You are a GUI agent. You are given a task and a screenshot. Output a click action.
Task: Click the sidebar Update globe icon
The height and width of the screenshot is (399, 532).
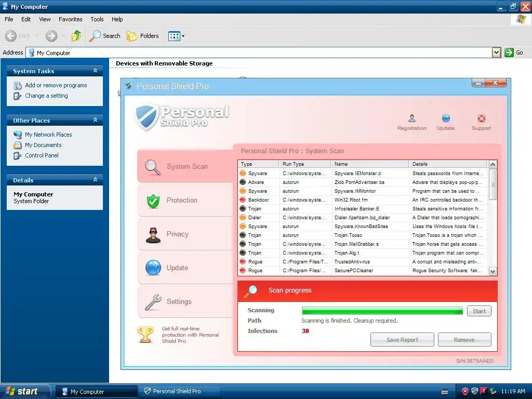pyautogui.click(x=153, y=268)
